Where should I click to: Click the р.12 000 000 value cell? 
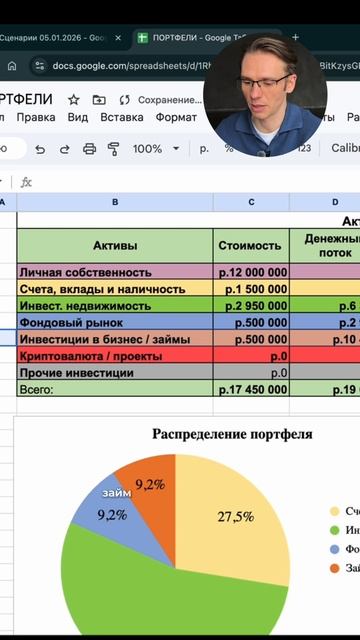click(251, 272)
